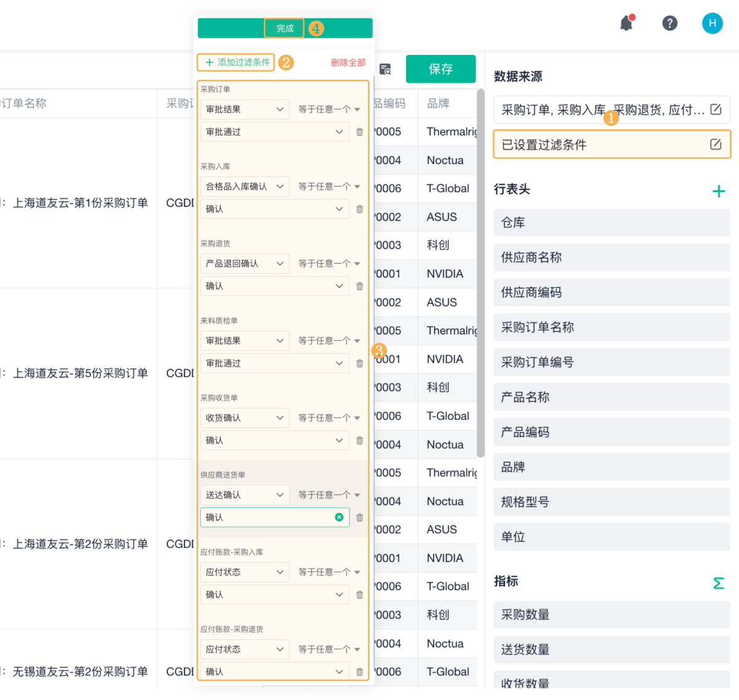Change the 来料质检单 等于任意一个 operator
Image resolution: width=739 pixels, height=700 pixels.
(x=329, y=340)
